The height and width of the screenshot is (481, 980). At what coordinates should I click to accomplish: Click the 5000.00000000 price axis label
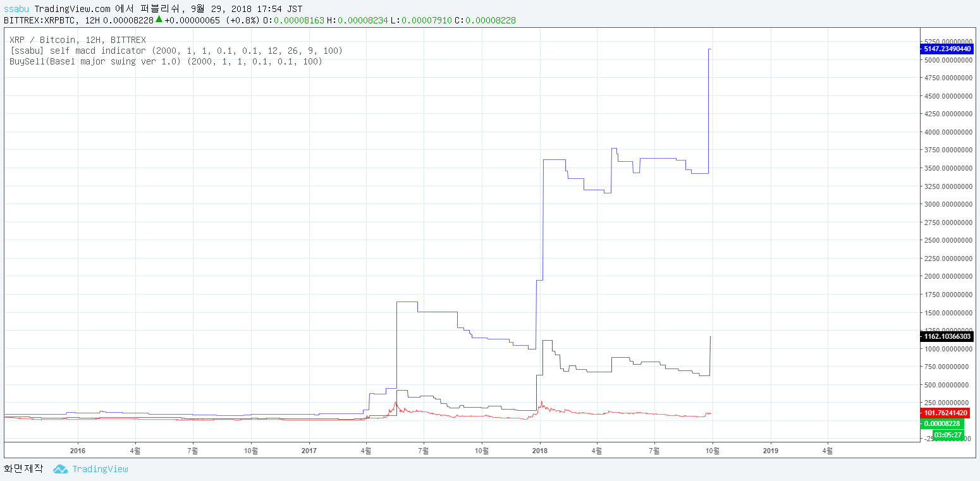tap(948, 61)
